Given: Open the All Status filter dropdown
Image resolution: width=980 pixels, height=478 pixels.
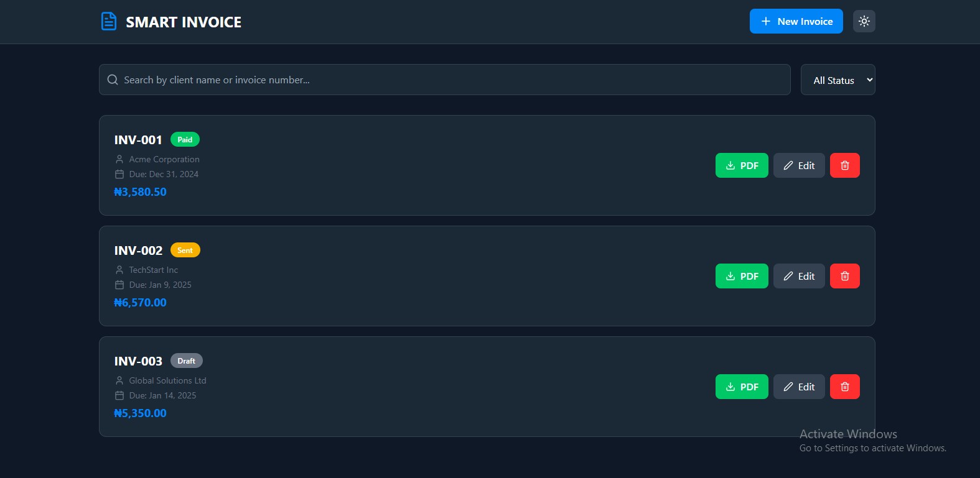Looking at the screenshot, I should coord(838,80).
